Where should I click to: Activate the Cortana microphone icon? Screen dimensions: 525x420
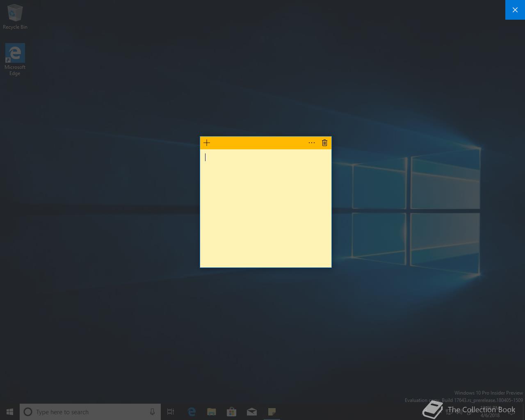pyautogui.click(x=152, y=412)
